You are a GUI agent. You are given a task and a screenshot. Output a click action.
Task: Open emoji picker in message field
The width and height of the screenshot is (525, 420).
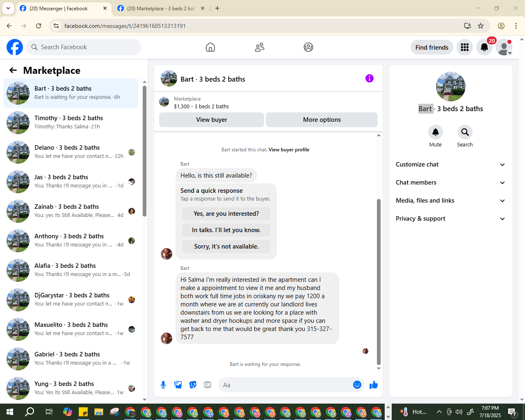coord(357,385)
